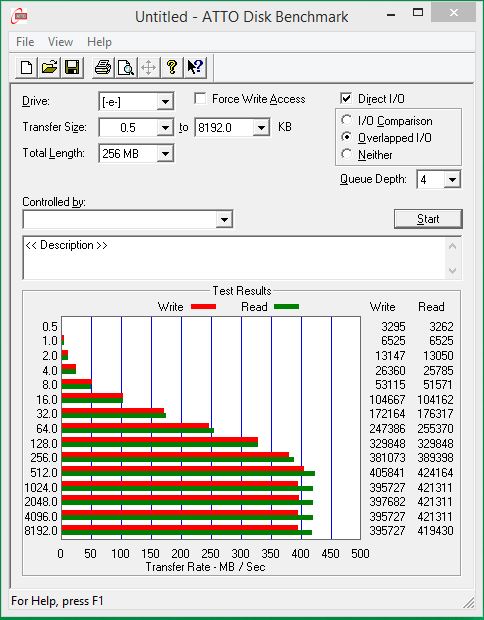Open the File menu
Viewport: 484px width, 620px height.
(25, 42)
